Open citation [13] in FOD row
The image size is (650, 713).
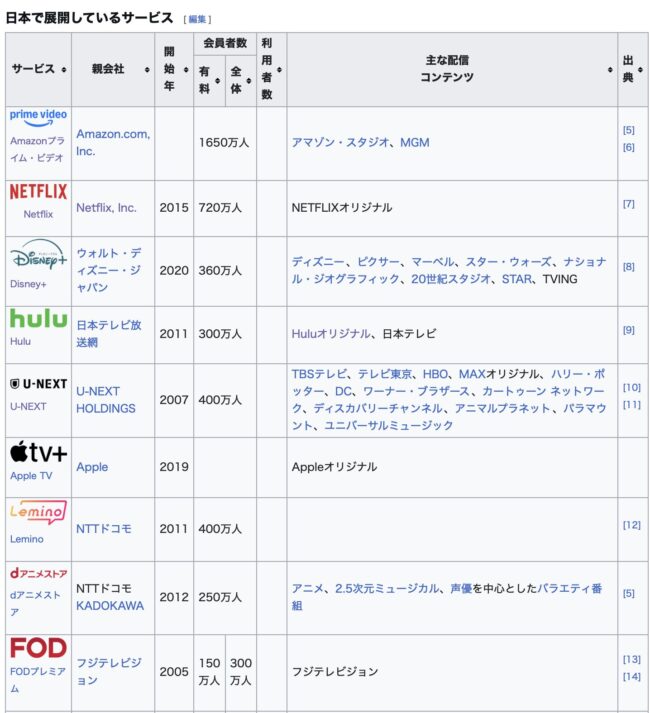click(x=631, y=659)
